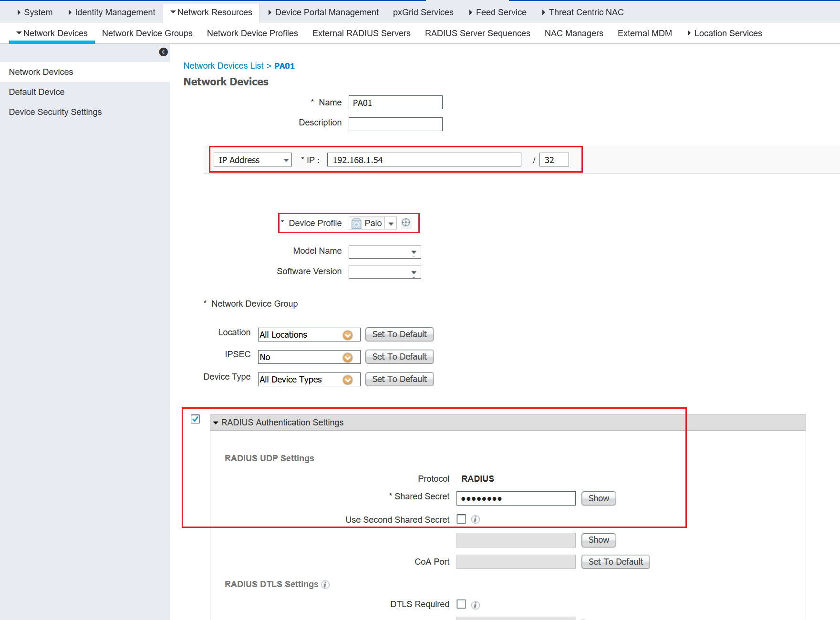Show the Shared Secret value
Viewport: 840px width, 620px height.
[598, 498]
